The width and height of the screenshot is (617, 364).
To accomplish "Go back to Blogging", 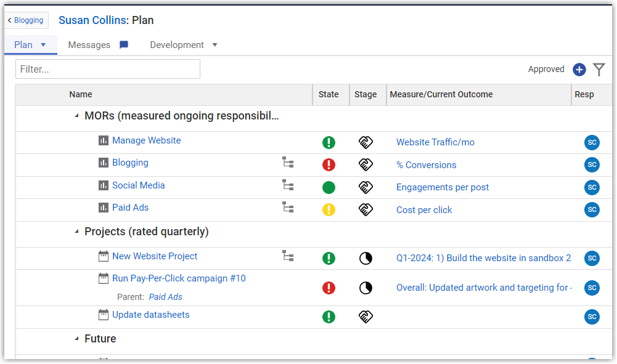I will [26, 20].
